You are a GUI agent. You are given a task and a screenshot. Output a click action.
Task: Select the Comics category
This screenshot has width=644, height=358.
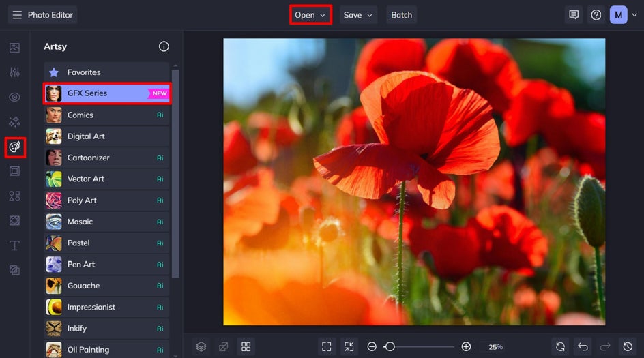click(x=107, y=115)
